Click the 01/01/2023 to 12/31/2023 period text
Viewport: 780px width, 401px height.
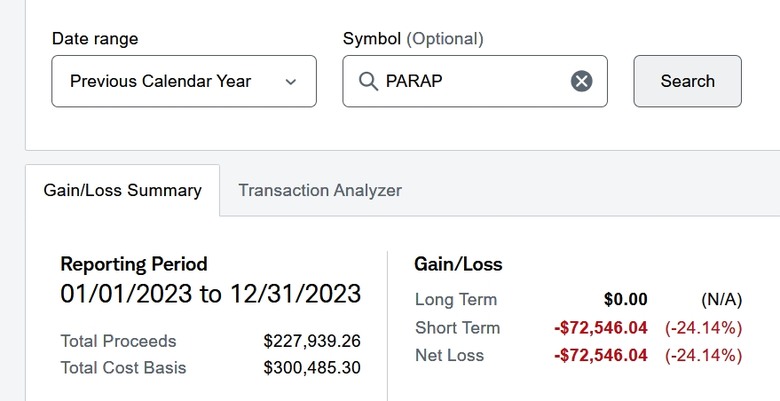[210, 294]
